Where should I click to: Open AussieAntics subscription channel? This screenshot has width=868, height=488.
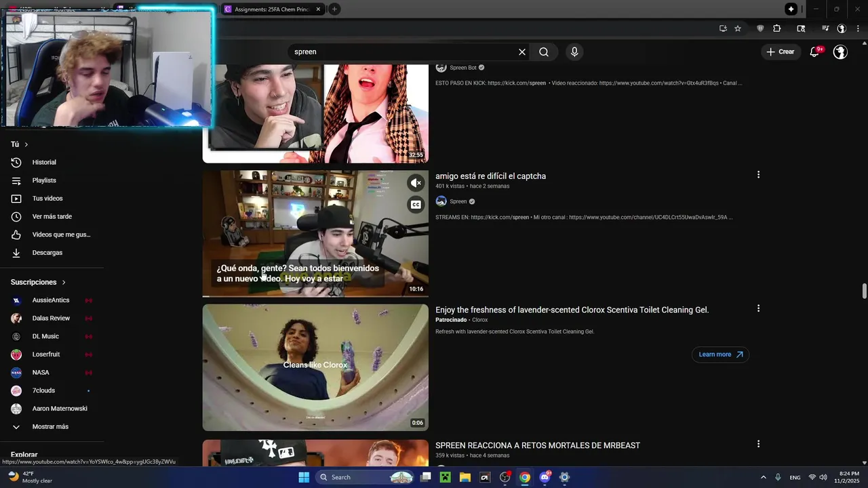pyautogui.click(x=52, y=300)
